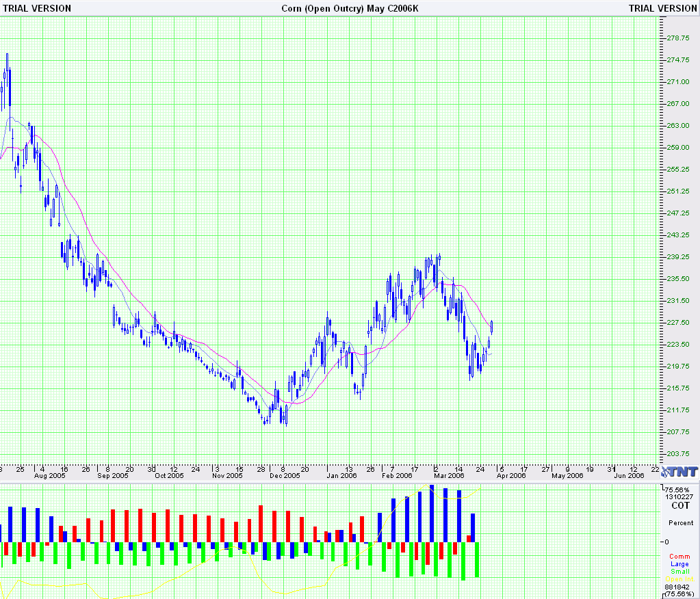Select the 1310227 open interest value
The image size is (700, 599).
tap(679, 497)
